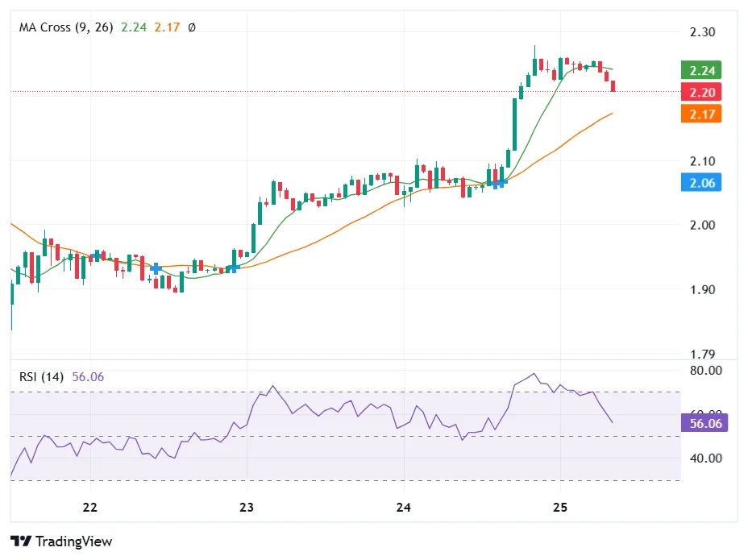Open the RSI (14) indicator title
The image size is (748, 560).
(x=42, y=377)
